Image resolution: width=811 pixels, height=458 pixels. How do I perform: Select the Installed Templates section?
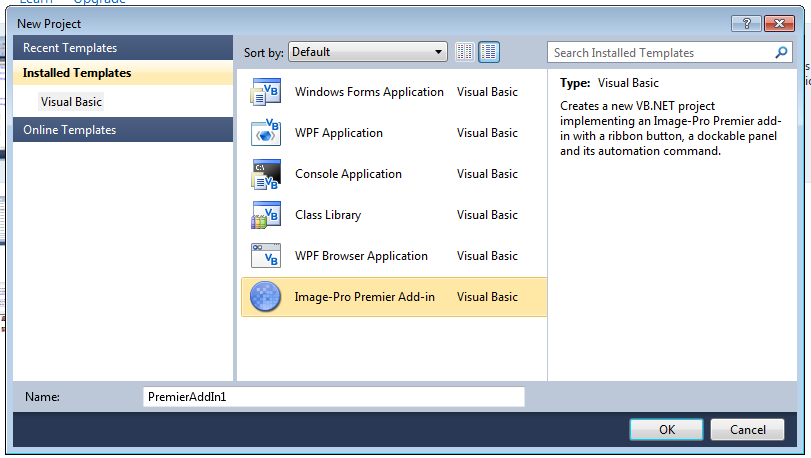pos(123,73)
